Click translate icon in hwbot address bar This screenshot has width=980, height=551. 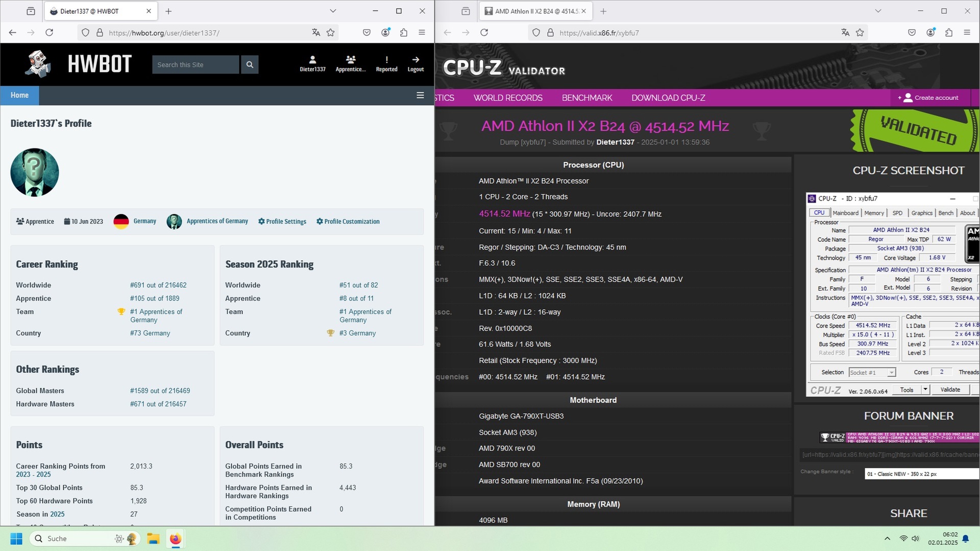316,33
